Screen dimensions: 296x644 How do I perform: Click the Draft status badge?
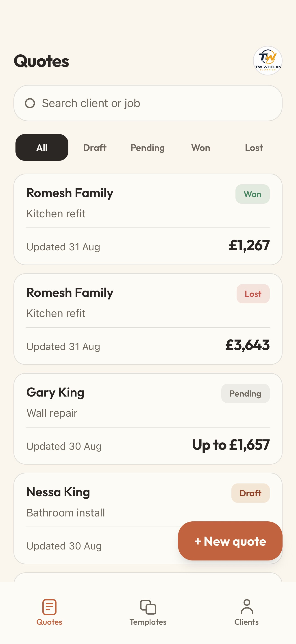click(x=250, y=493)
